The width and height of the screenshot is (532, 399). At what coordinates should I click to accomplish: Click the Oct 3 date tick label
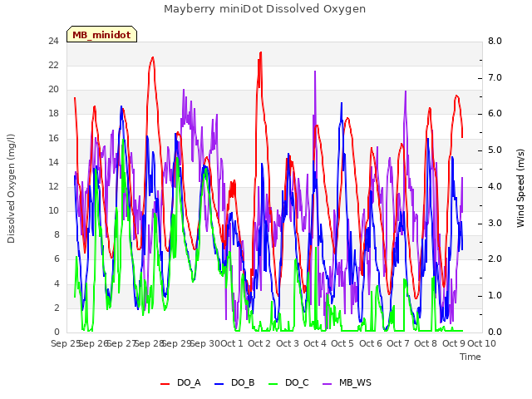click(x=288, y=343)
